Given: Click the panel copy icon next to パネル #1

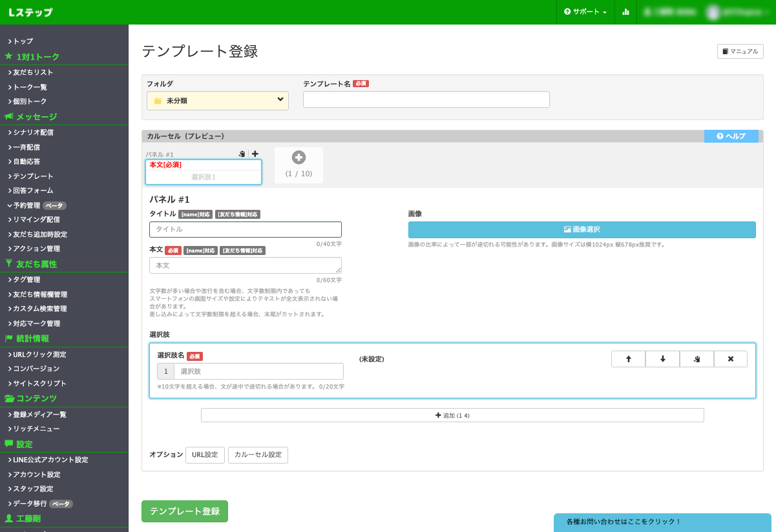Looking at the screenshot, I should 242,154.
